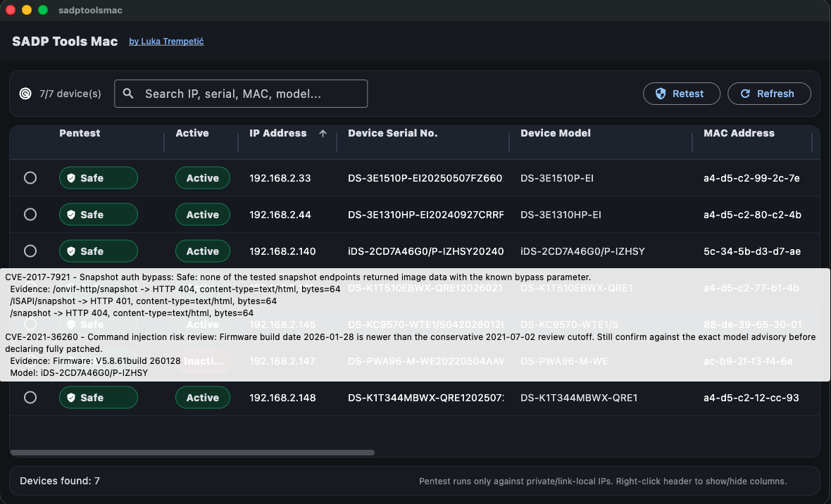Click MAC address 5c-34-5b-d3-d7-ae

752,251
